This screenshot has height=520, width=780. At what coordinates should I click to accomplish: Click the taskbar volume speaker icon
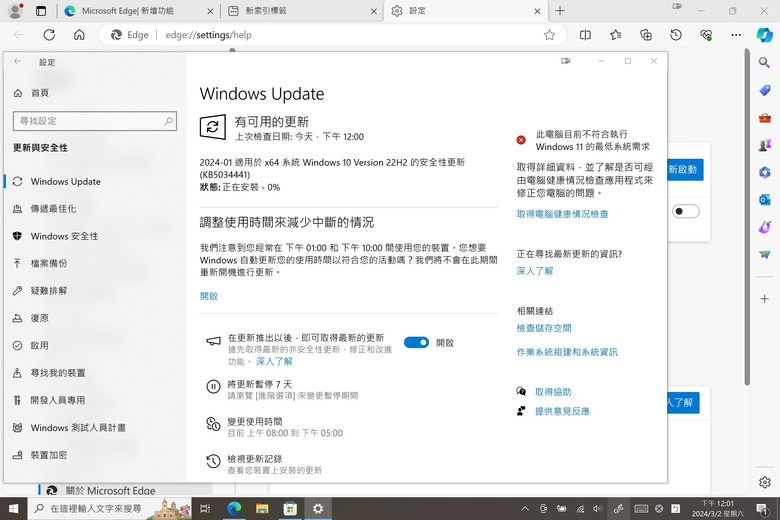(597, 509)
